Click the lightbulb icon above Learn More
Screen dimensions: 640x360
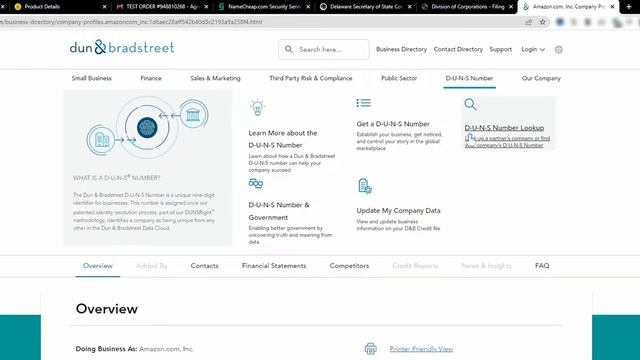click(x=257, y=107)
